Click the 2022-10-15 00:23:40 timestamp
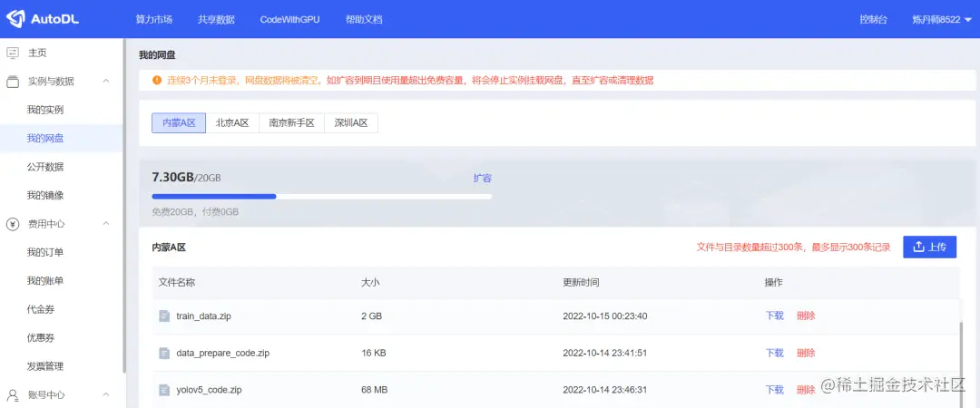Viewport: 980px width, 408px height. pyautogui.click(x=605, y=316)
